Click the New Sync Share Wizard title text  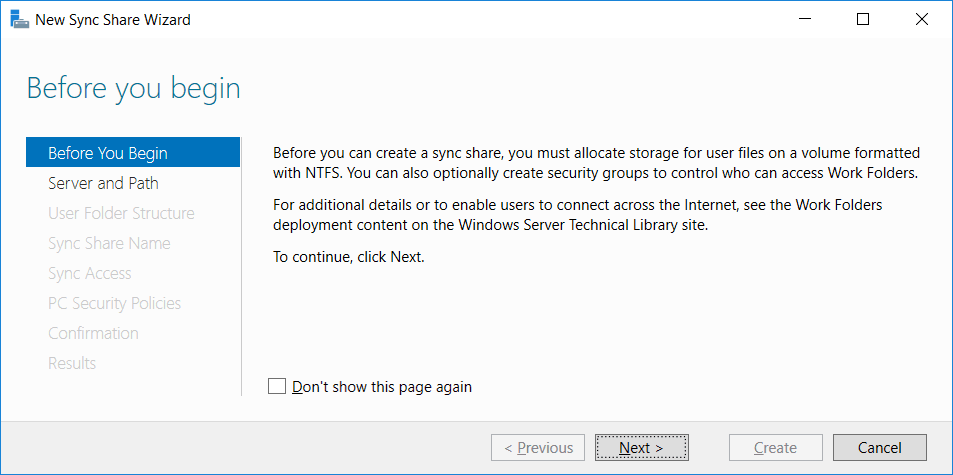coord(112,19)
